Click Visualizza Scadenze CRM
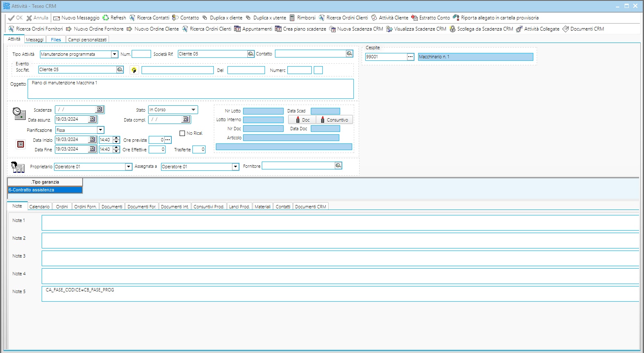 (416, 29)
